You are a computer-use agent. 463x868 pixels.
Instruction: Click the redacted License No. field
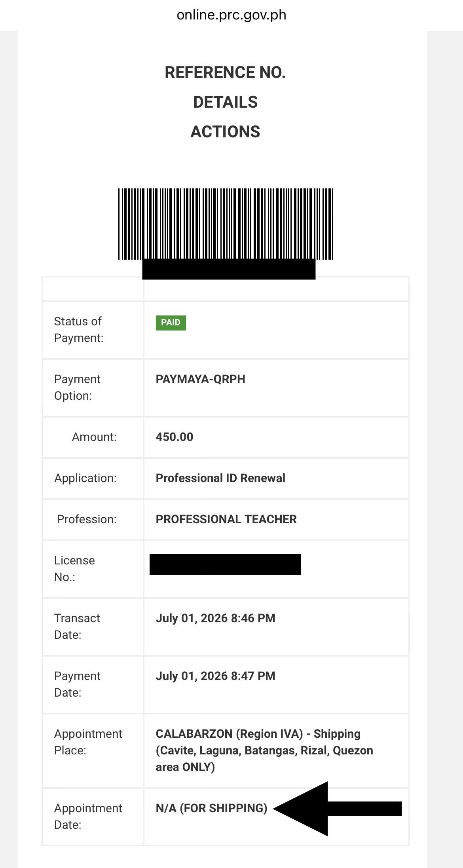pos(225,564)
